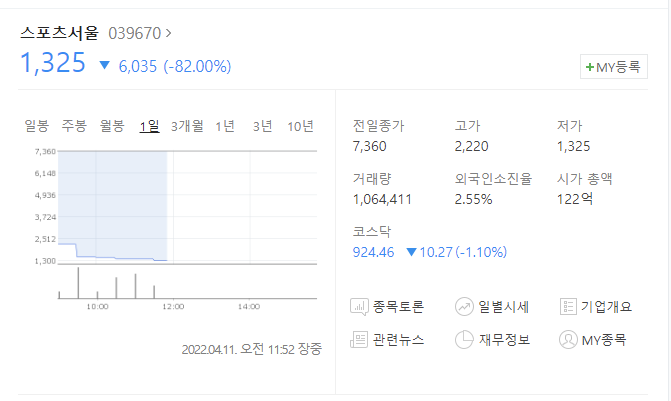Open the 일별시세 daily price icon
The width and height of the screenshot is (671, 401).
[464, 307]
